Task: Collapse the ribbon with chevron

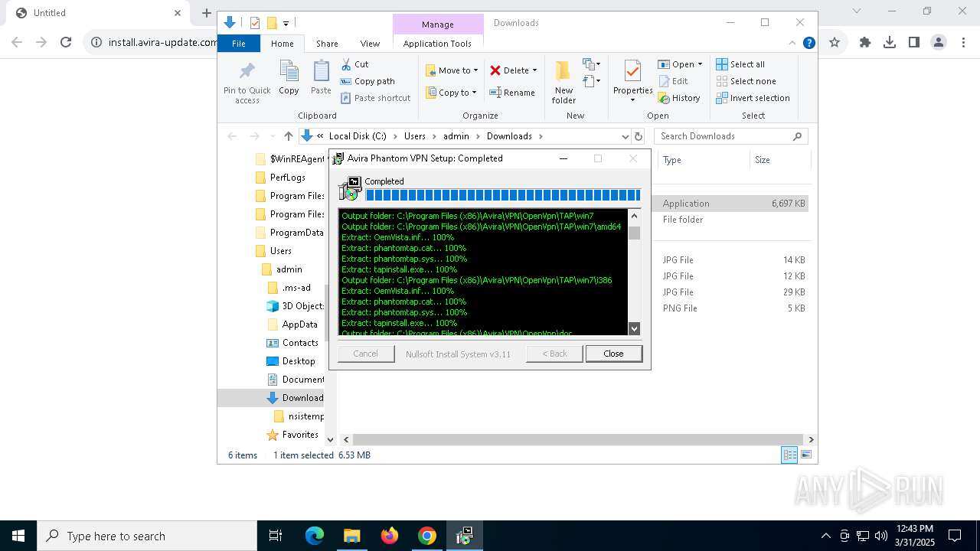Action: click(792, 43)
